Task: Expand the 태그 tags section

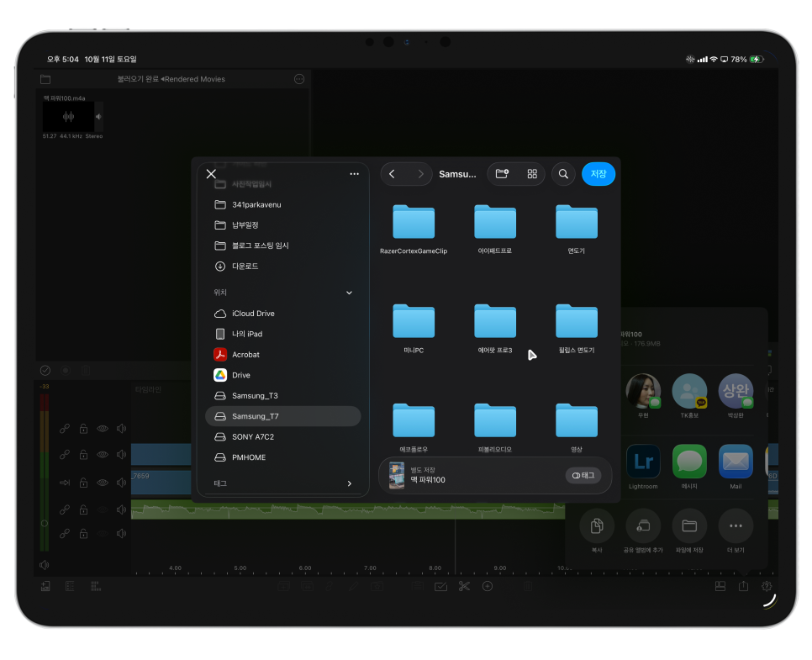Action: click(349, 483)
